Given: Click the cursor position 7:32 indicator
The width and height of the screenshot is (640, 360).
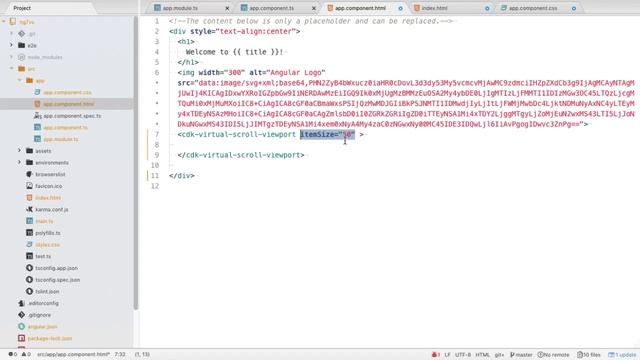Looking at the screenshot, I should (120, 354).
